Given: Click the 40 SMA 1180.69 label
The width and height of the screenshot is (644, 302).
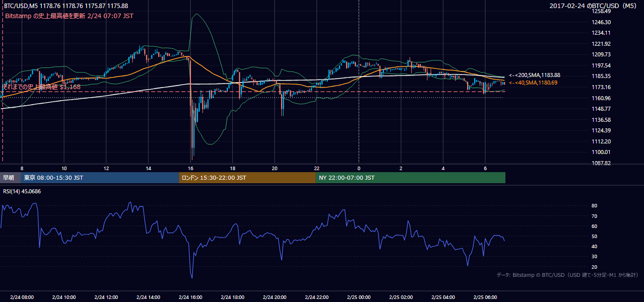Looking at the screenshot, I should tap(533, 83).
